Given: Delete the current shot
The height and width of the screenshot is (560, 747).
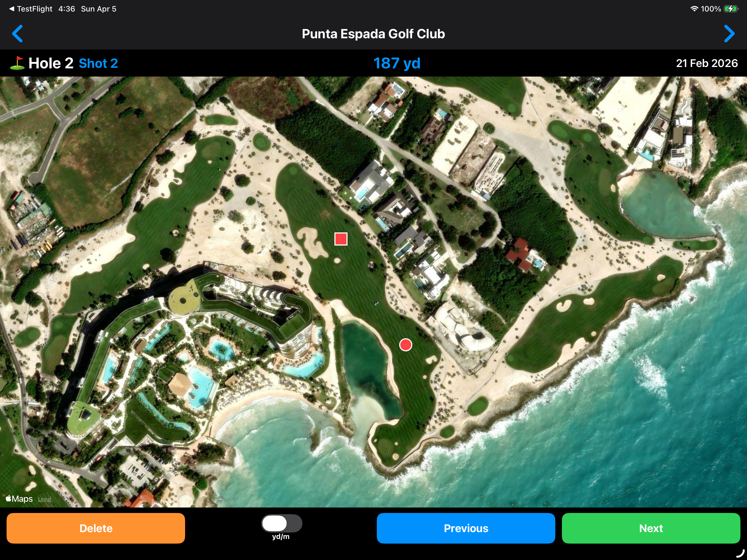Looking at the screenshot, I should click(x=96, y=528).
